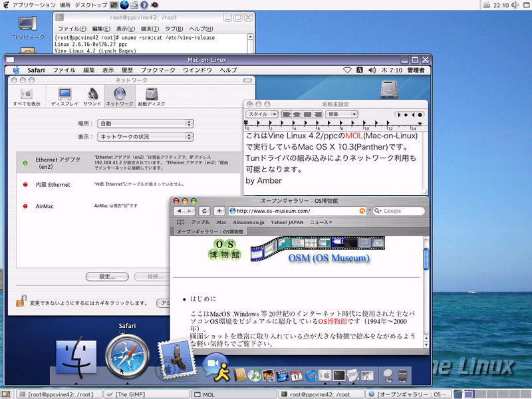Select justified alignment in TextEdit
532x399 pixels.
pyautogui.click(x=307, y=114)
